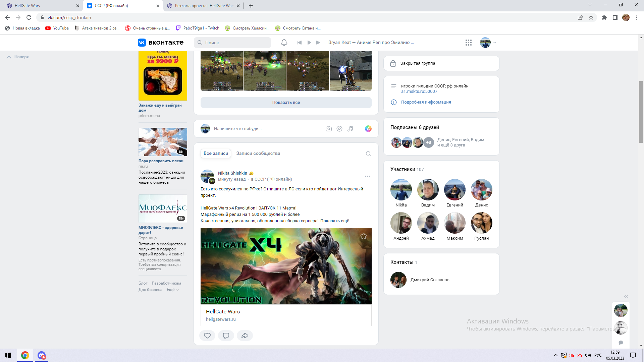Image resolution: width=644 pixels, height=362 pixels.
Task: Bookmark the HellGate link with star icon
Action: 364,236
